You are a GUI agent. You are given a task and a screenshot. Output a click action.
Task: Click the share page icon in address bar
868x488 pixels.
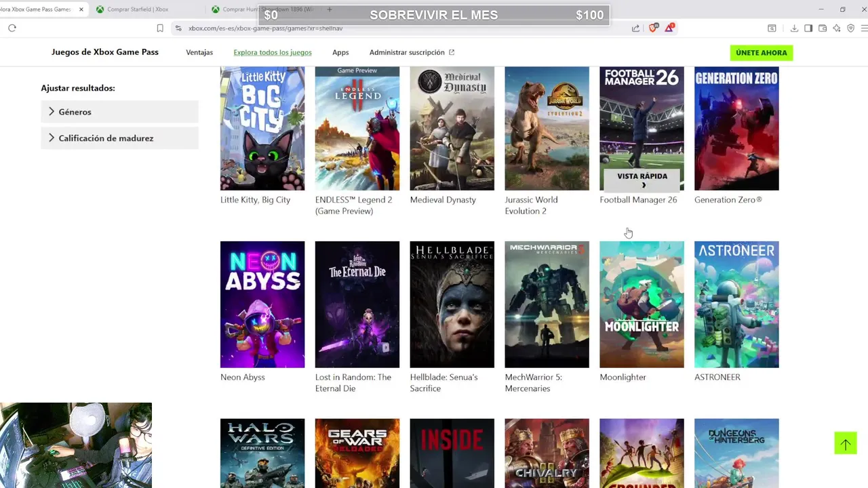[635, 28]
